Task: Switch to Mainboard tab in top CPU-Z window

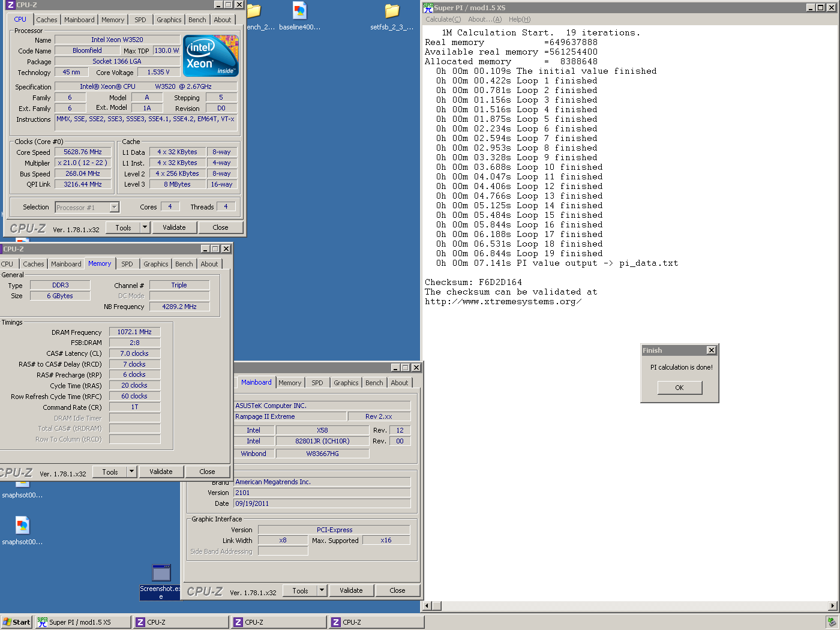Action: [x=79, y=20]
